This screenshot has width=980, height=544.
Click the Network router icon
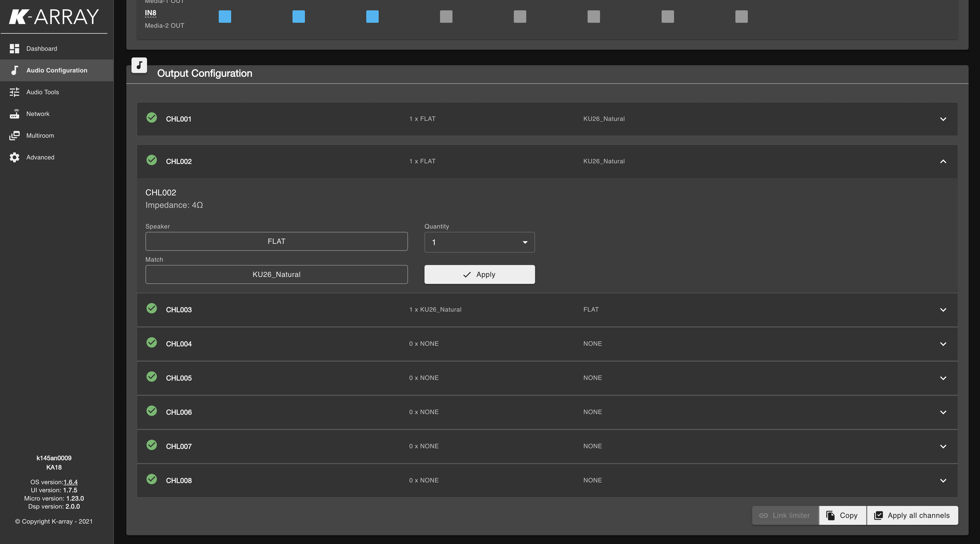pyautogui.click(x=14, y=114)
